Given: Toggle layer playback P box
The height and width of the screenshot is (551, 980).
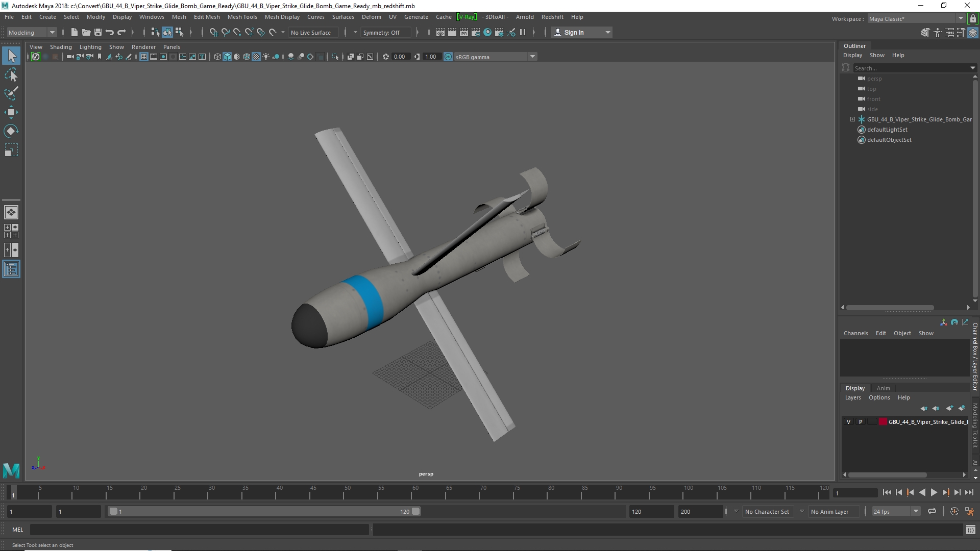Looking at the screenshot, I should pos(861,422).
